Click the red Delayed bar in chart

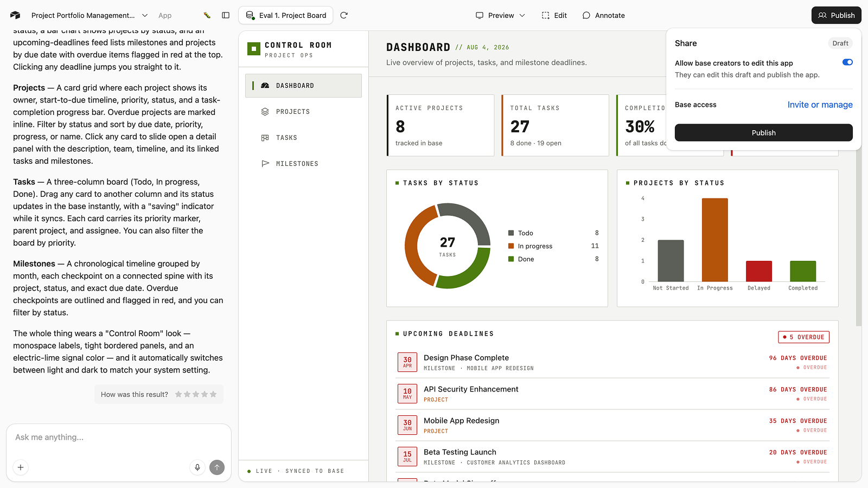click(759, 271)
